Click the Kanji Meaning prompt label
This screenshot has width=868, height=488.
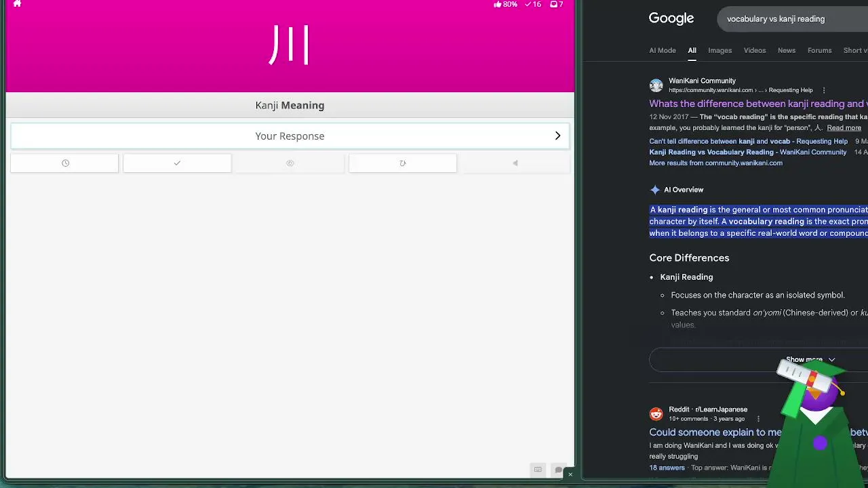tap(290, 105)
